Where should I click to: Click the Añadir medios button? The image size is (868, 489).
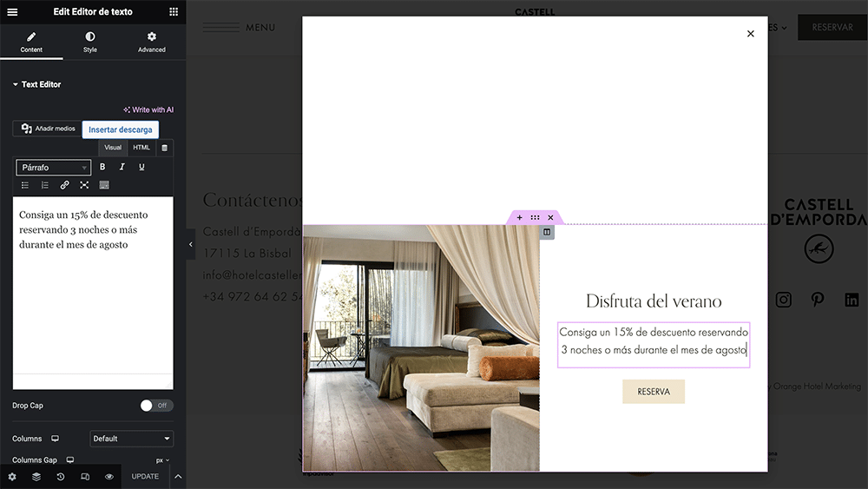point(48,129)
